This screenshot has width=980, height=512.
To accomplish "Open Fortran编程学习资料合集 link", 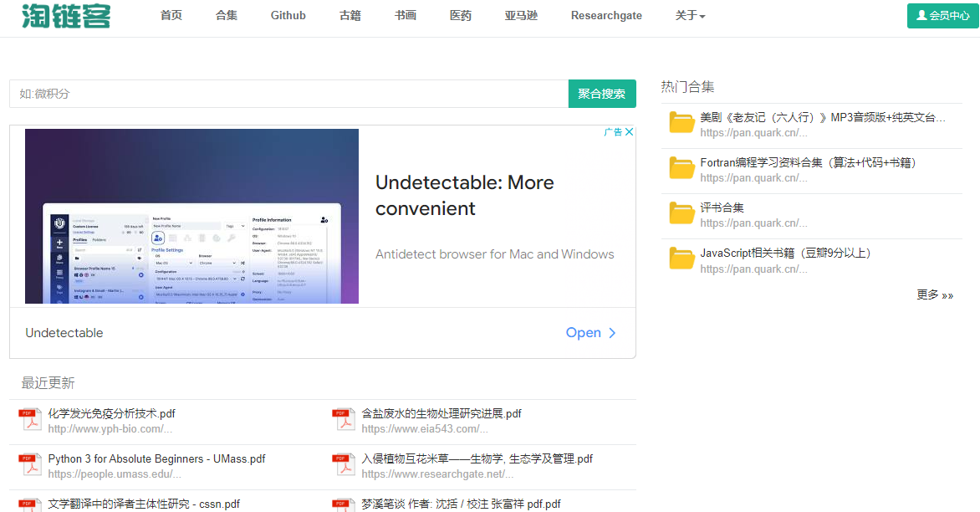I will click(x=809, y=162).
